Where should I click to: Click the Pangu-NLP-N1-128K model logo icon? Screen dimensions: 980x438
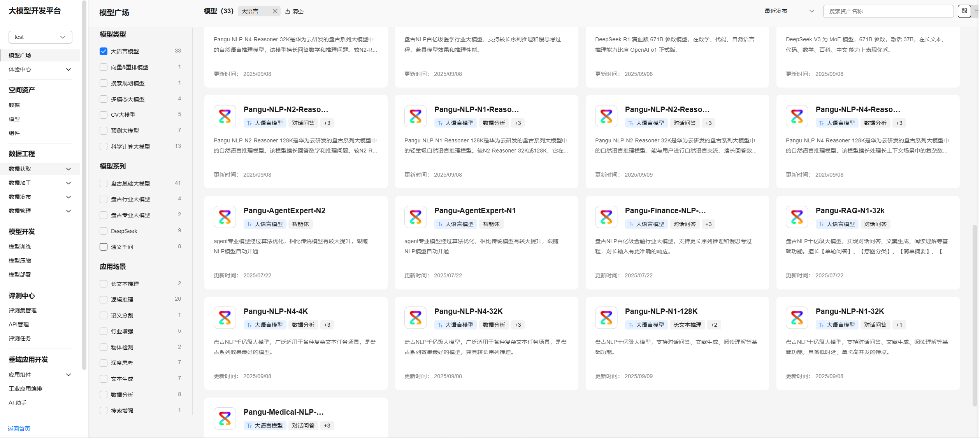pos(606,317)
